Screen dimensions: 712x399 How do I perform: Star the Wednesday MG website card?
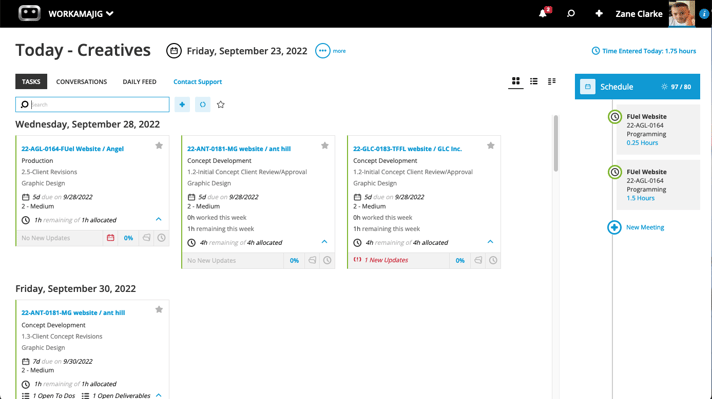(325, 146)
